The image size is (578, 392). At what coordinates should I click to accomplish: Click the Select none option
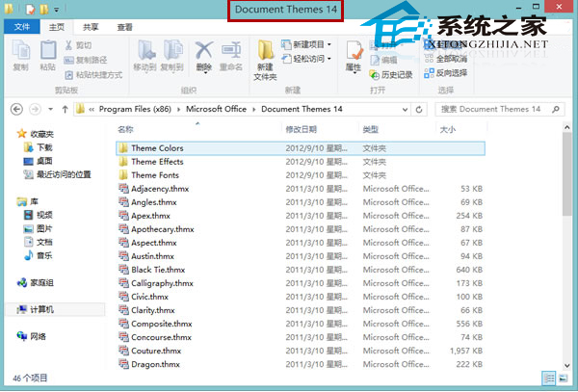[x=446, y=59]
